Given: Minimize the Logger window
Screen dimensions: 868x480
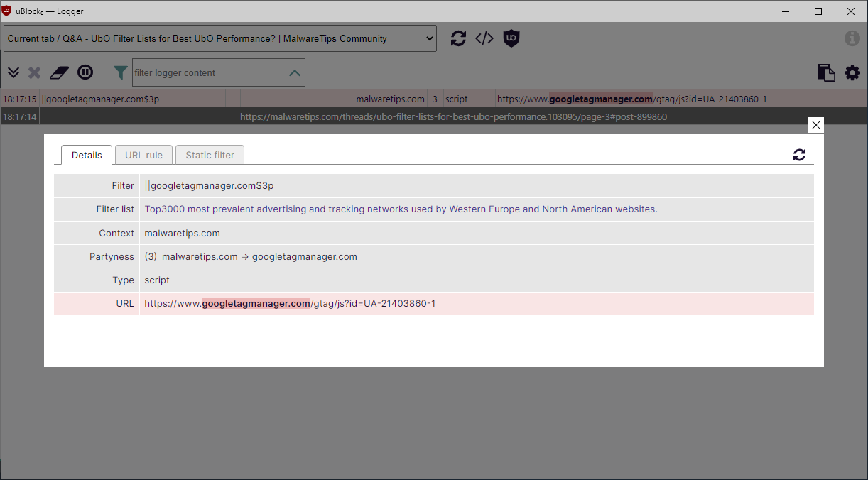Looking at the screenshot, I should point(786,11).
